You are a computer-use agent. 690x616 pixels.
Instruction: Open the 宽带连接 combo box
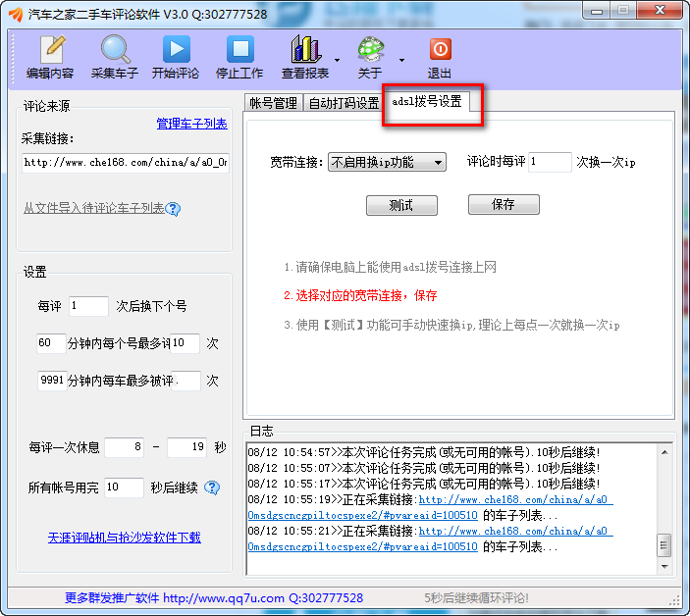click(387, 162)
